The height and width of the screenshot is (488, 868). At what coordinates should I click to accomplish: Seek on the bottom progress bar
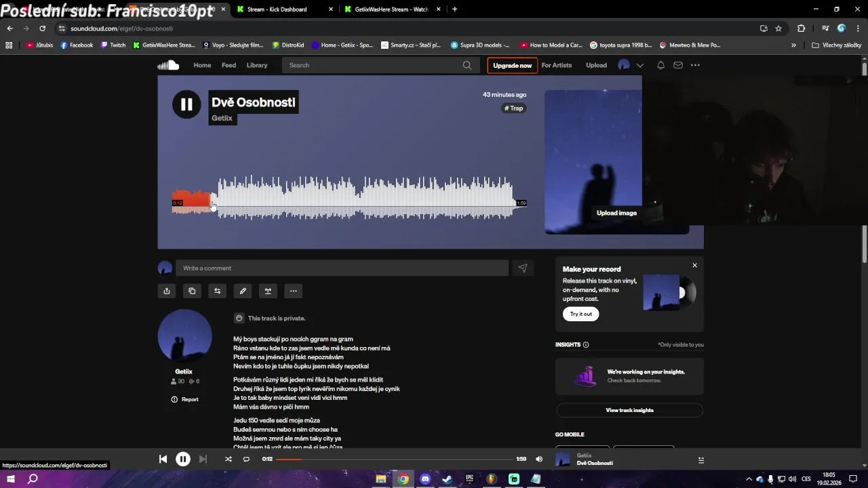(394, 459)
